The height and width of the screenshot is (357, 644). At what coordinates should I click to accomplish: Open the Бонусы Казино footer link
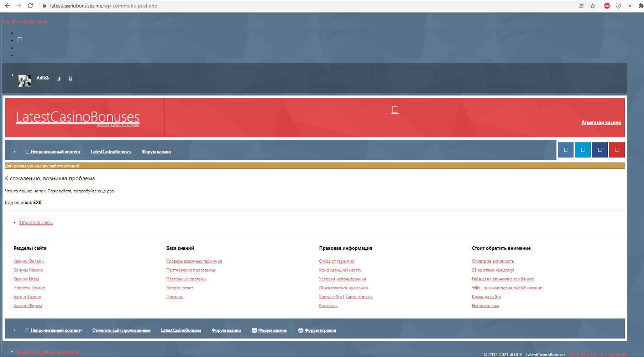[x=28, y=270]
